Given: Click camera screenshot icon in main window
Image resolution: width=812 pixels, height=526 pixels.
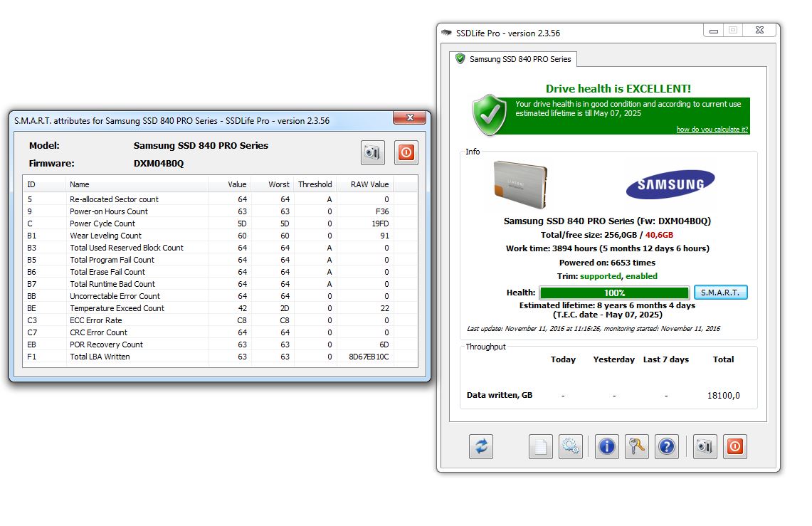Looking at the screenshot, I should pyautogui.click(x=705, y=446).
